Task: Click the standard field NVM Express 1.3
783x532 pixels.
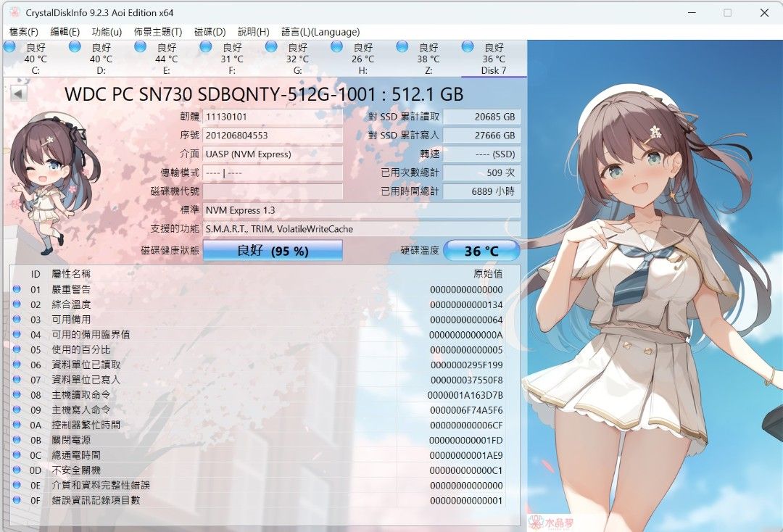Action: [x=362, y=210]
